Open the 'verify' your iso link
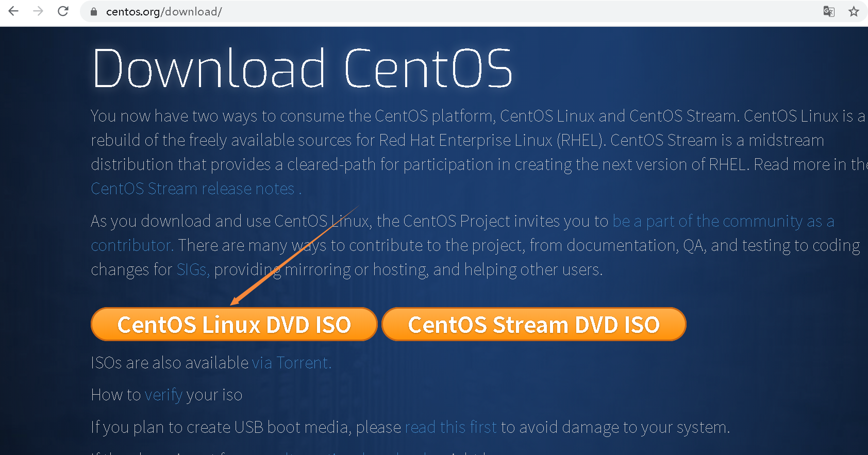 163,395
